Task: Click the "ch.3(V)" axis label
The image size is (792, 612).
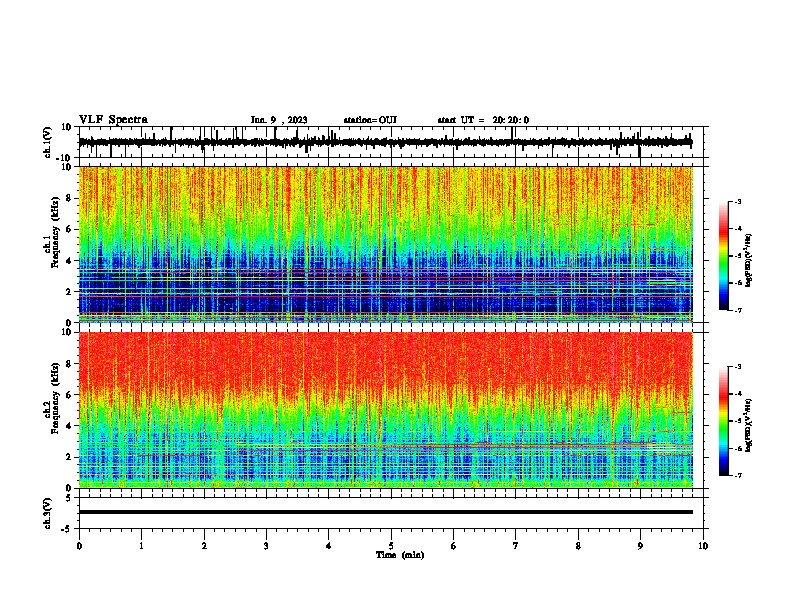Action: tap(48, 513)
